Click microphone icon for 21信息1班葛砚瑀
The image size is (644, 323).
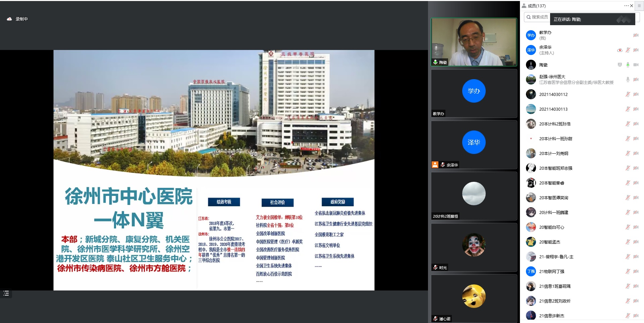[x=628, y=286]
